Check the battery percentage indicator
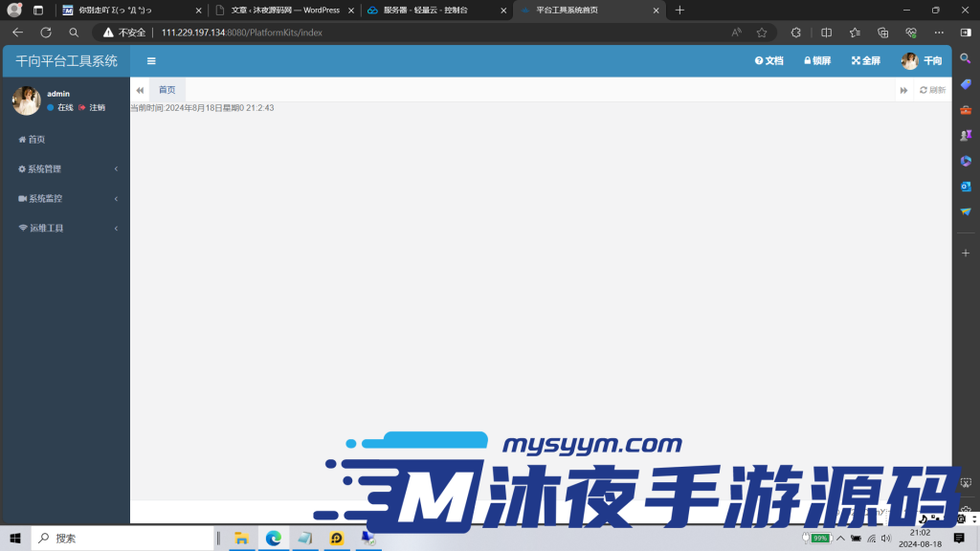 818,537
